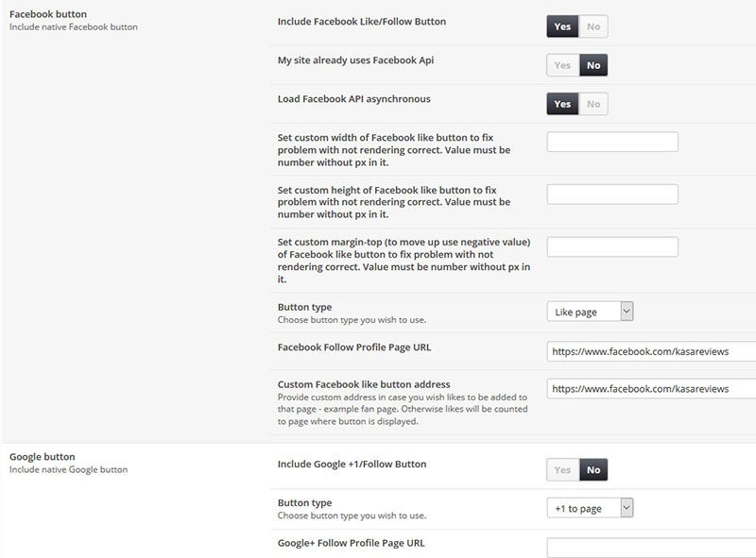Click the 'Include Google +1/Follow Button' label
The width and height of the screenshot is (756, 558).
click(x=352, y=464)
